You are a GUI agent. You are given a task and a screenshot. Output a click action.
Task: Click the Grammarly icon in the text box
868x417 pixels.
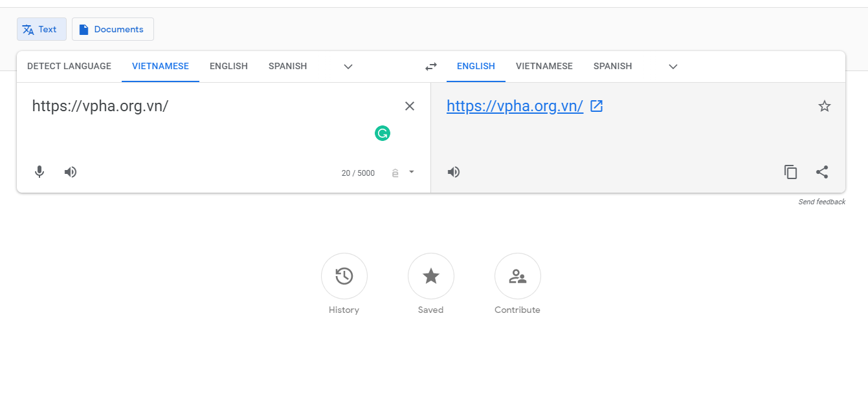(383, 133)
